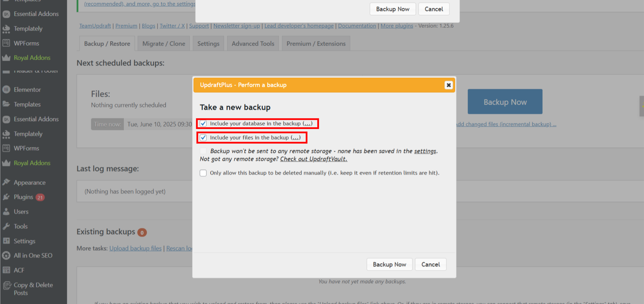Open Lead developer's homepage link
This screenshot has width=644, height=304.
pos(299,26)
